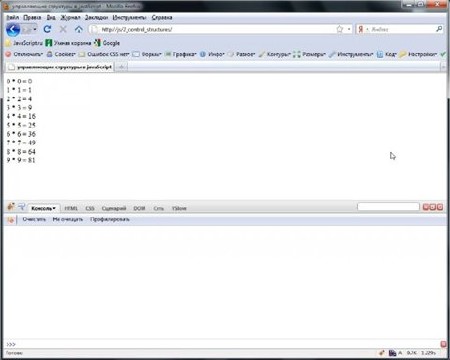Switch to the DOM tab in Firebug

(139, 208)
